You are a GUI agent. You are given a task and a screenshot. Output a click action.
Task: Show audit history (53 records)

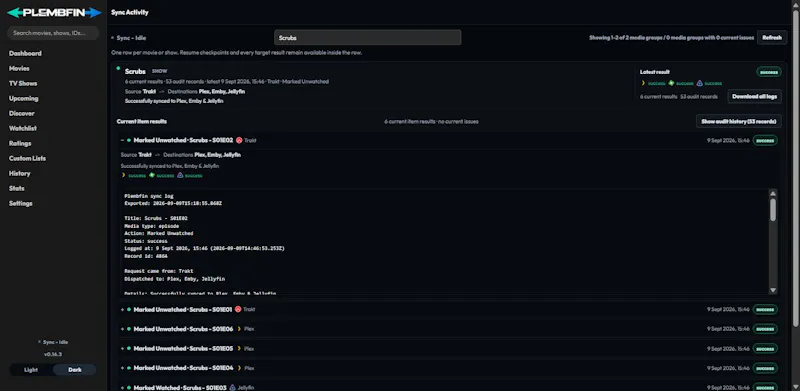pyautogui.click(x=739, y=121)
